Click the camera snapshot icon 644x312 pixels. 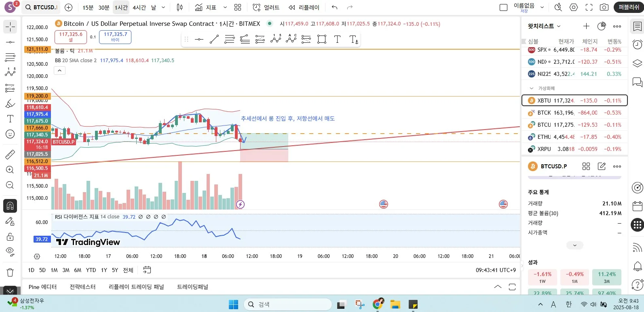[604, 7]
